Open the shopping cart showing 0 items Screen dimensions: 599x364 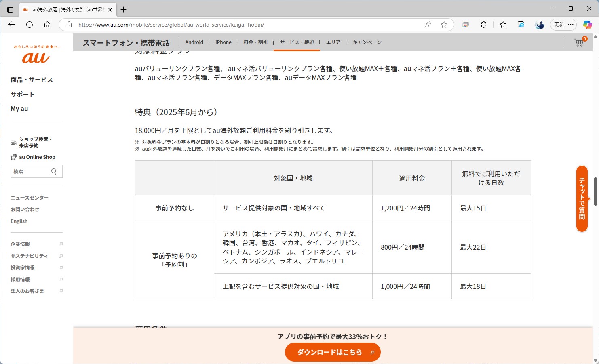tap(578, 42)
